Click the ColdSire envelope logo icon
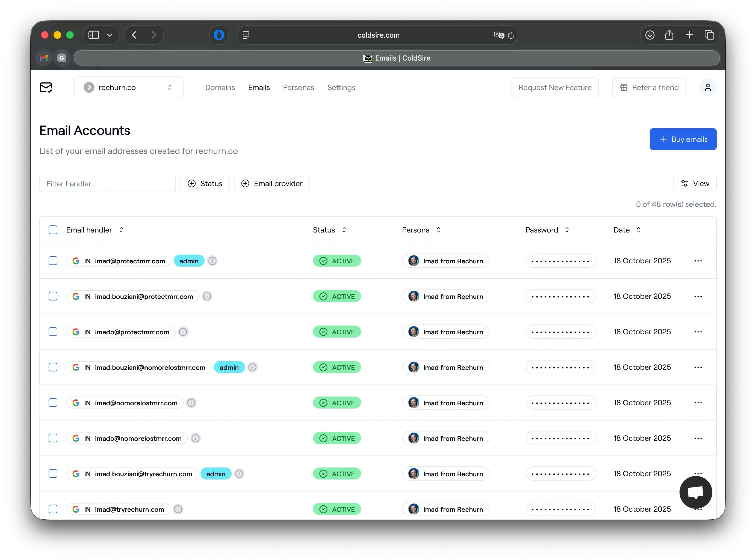The width and height of the screenshot is (756, 560). pyautogui.click(x=46, y=87)
